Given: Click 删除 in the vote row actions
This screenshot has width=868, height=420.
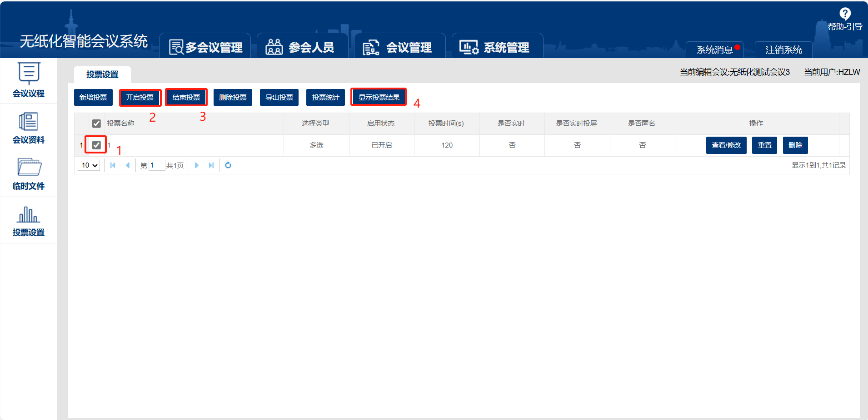Looking at the screenshot, I should point(795,145).
